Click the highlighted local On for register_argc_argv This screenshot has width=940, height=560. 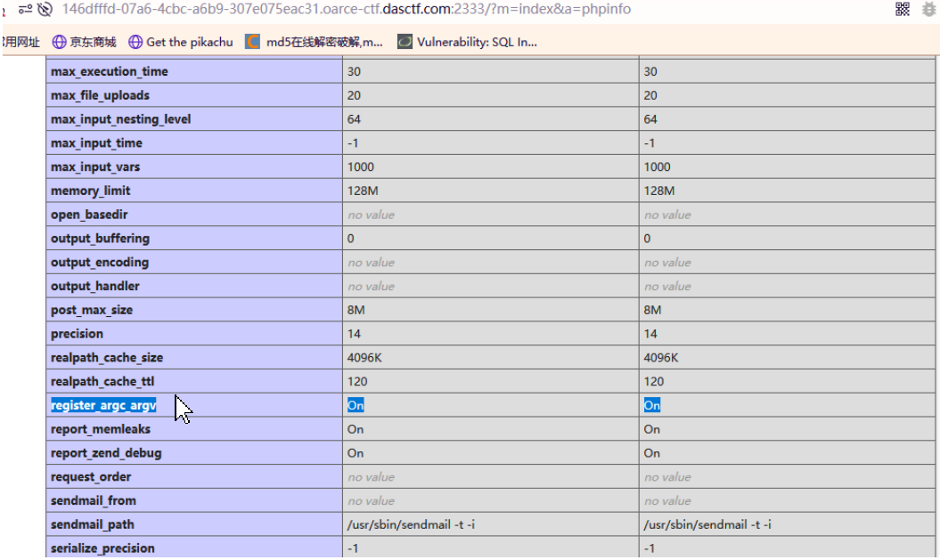356,405
